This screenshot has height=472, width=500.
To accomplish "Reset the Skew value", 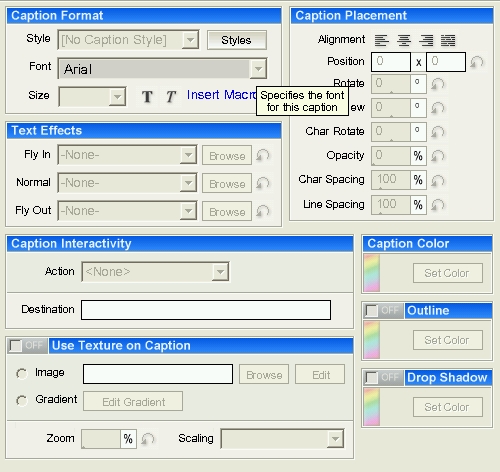I will pyautogui.click(x=438, y=108).
